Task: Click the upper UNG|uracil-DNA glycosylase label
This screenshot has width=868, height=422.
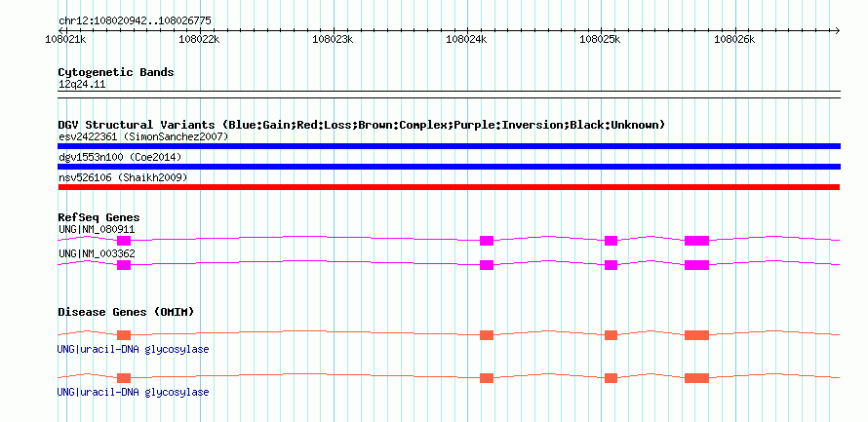Action: tap(134, 350)
